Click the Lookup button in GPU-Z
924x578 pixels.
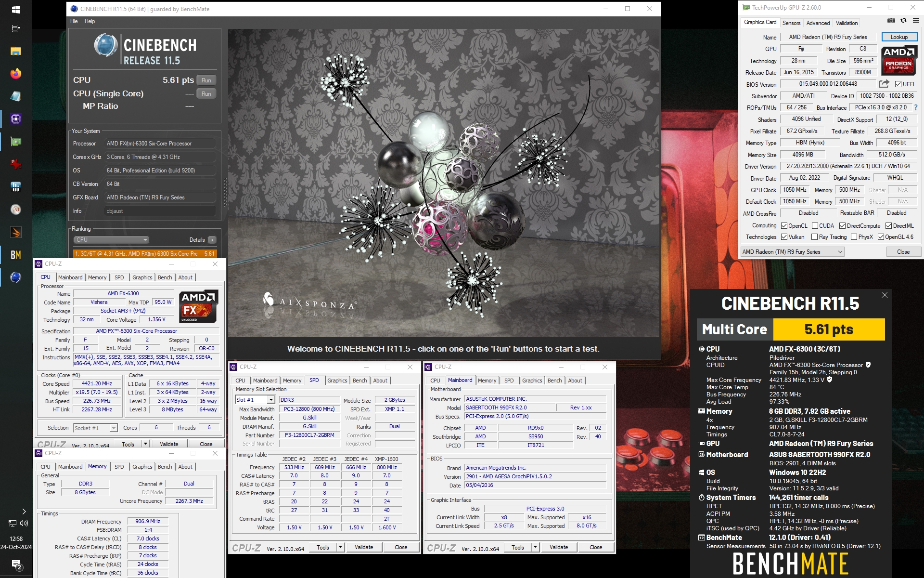coord(899,37)
